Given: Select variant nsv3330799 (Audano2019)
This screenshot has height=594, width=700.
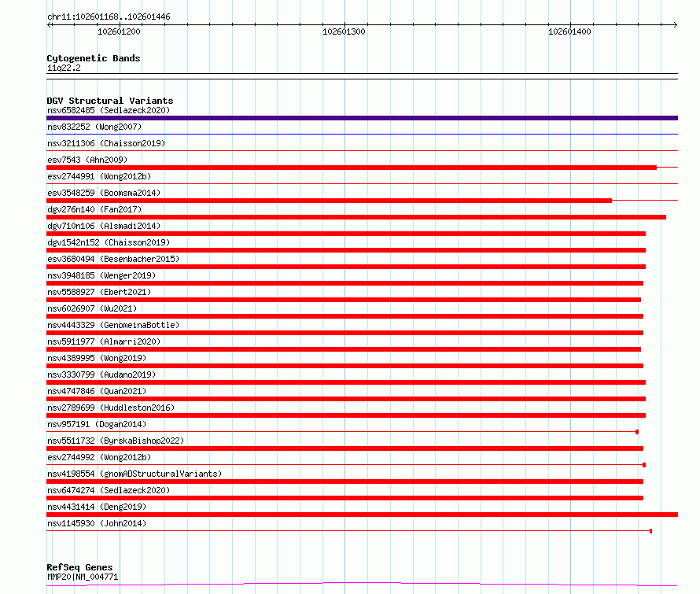Looking at the screenshot, I should click(x=101, y=374).
